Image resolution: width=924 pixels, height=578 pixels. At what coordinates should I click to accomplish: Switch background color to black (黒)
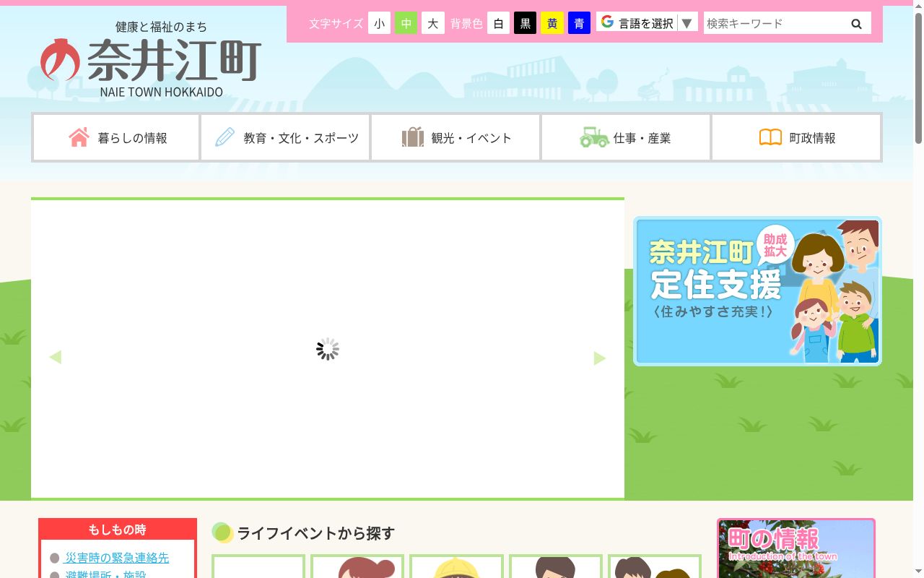point(526,23)
